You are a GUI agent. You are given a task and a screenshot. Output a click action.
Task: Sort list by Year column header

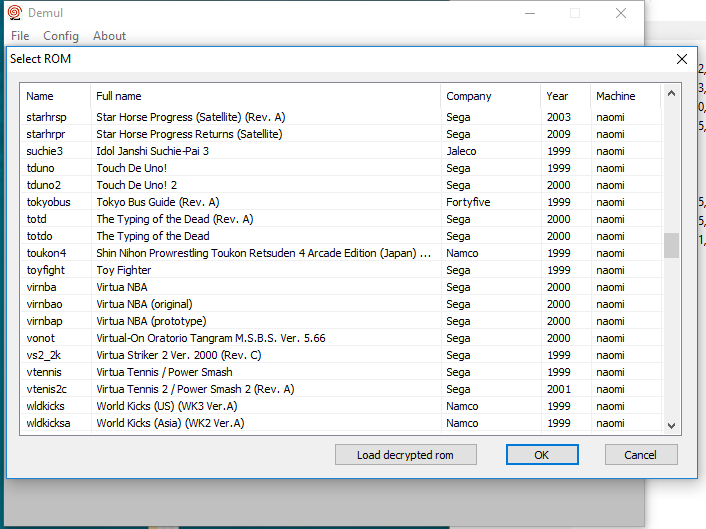566,96
